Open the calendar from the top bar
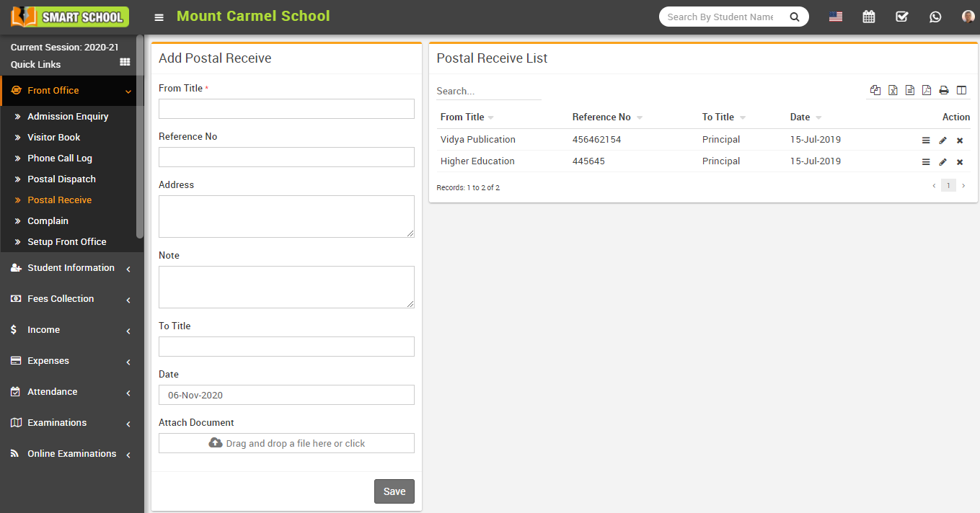Screen dimensions: 980x513 tap(868, 16)
